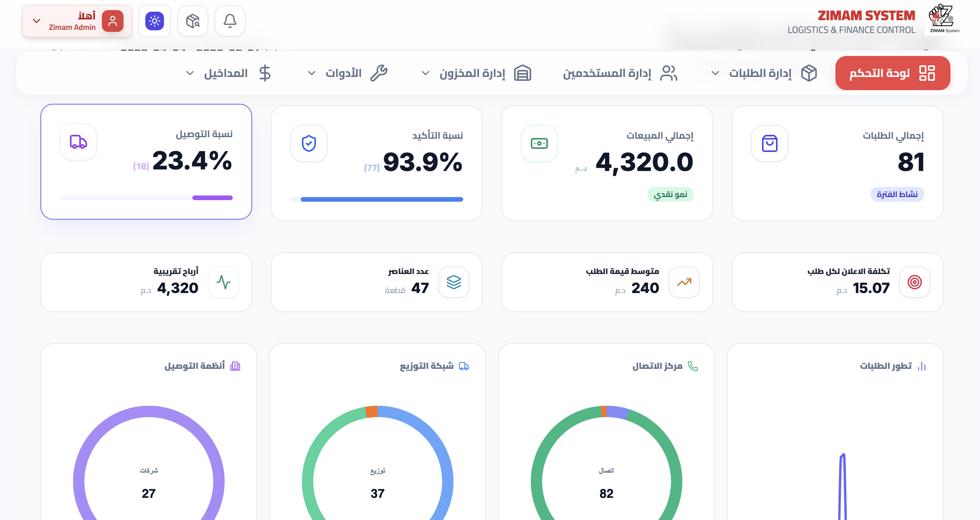
Task: Toggle the theme using the sun icon
Action: pos(155,21)
